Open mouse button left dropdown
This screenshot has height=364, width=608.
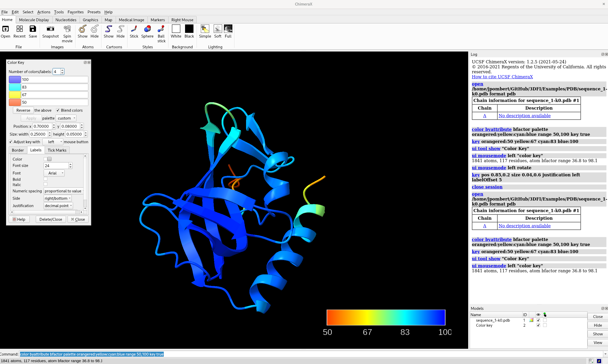tap(53, 142)
